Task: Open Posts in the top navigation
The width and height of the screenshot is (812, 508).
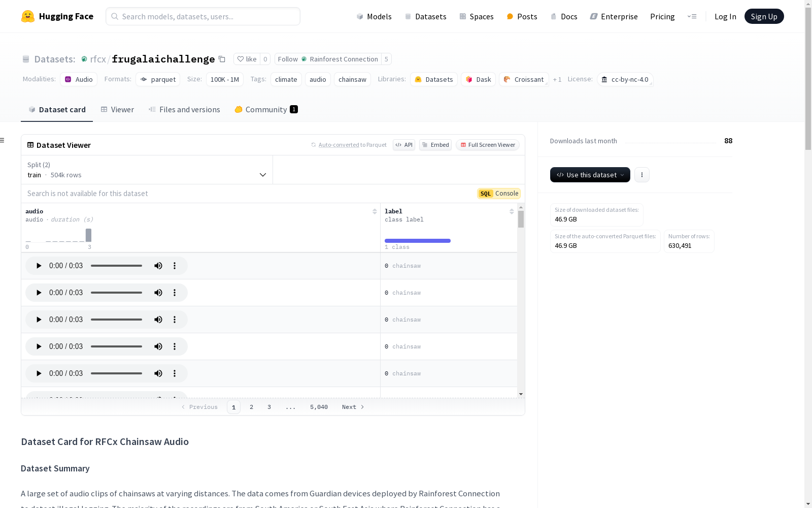Action: click(x=522, y=16)
